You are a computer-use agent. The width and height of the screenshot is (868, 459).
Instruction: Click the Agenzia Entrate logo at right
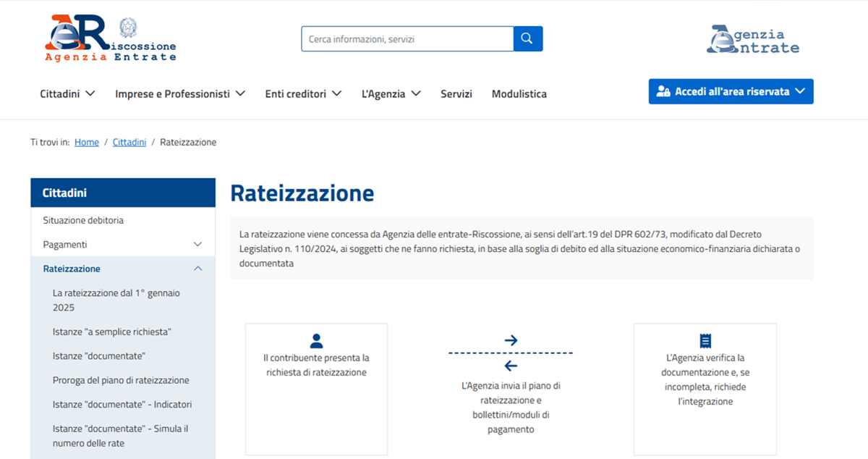point(753,40)
